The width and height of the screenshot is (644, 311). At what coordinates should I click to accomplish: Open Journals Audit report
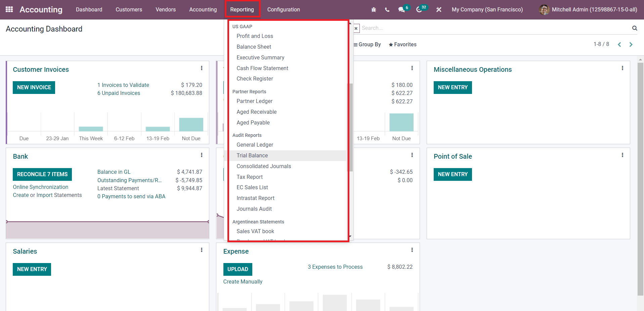tap(254, 209)
